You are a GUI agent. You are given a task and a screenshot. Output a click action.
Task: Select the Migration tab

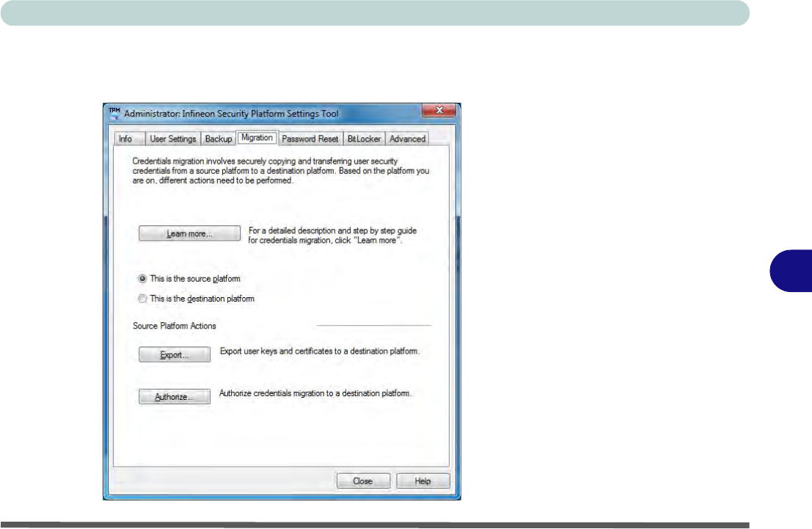point(257,138)
